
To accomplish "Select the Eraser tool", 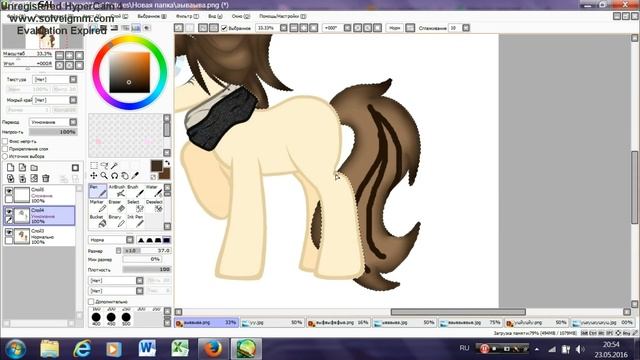I will pyautogui.click(x=116, y=207).
